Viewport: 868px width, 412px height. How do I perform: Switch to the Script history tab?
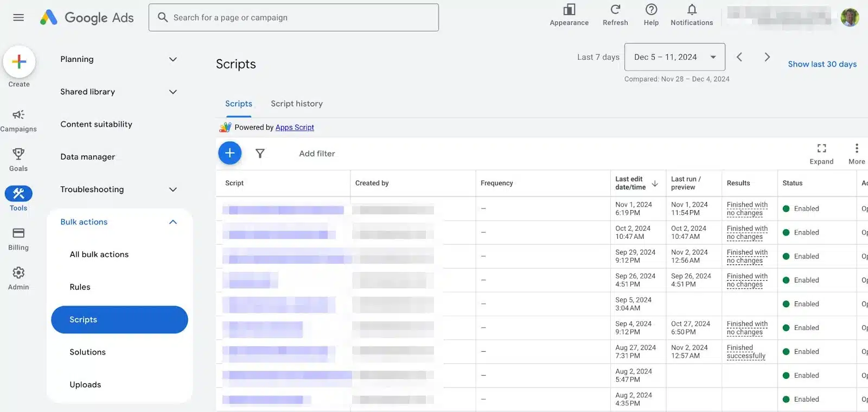(x=297, y=104)
